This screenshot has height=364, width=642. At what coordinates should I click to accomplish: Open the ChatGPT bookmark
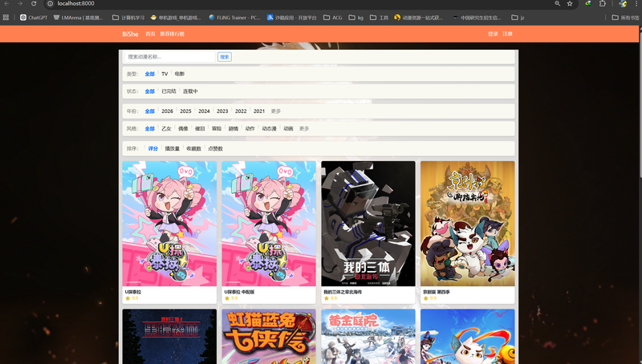tap(34, 18)
